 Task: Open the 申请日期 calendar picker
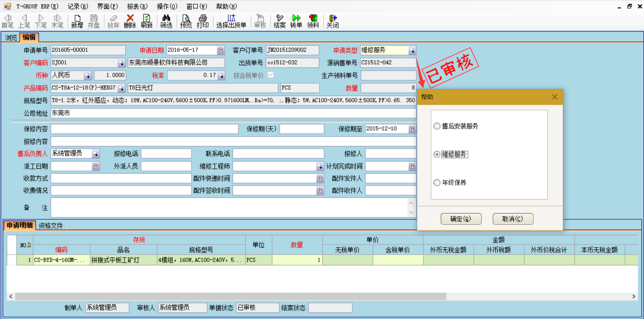coord(220,50)
